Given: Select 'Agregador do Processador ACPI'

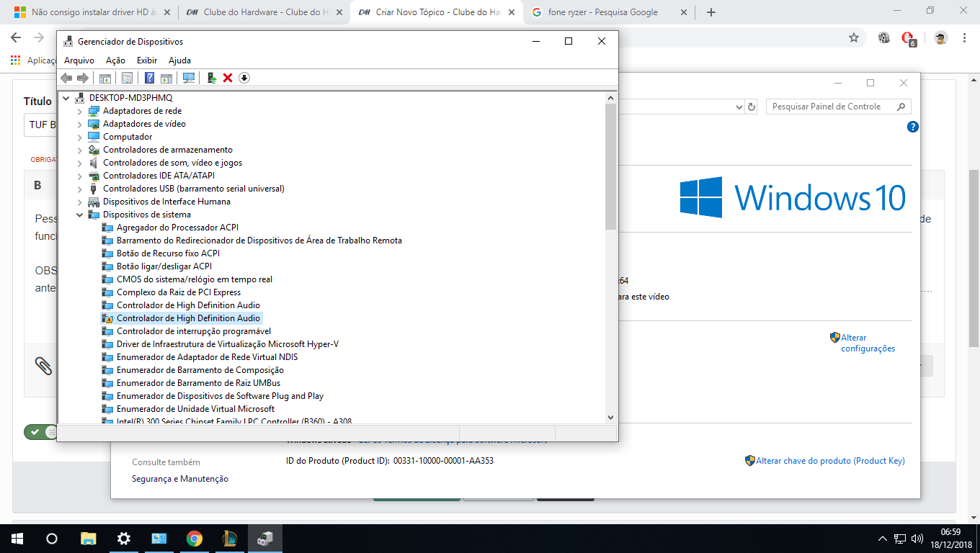Looking at the screenshot, I should point(177,228).
